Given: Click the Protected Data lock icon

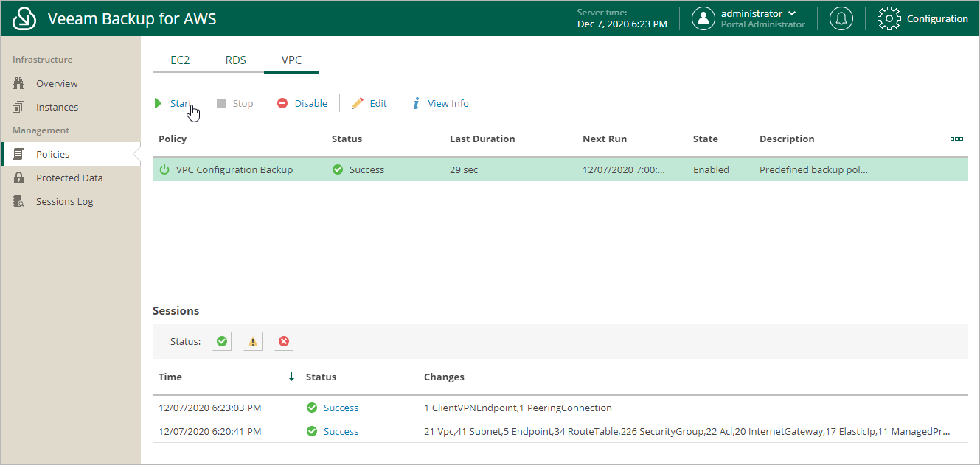Looking at the screenshot, I should [x=19, y=178].
